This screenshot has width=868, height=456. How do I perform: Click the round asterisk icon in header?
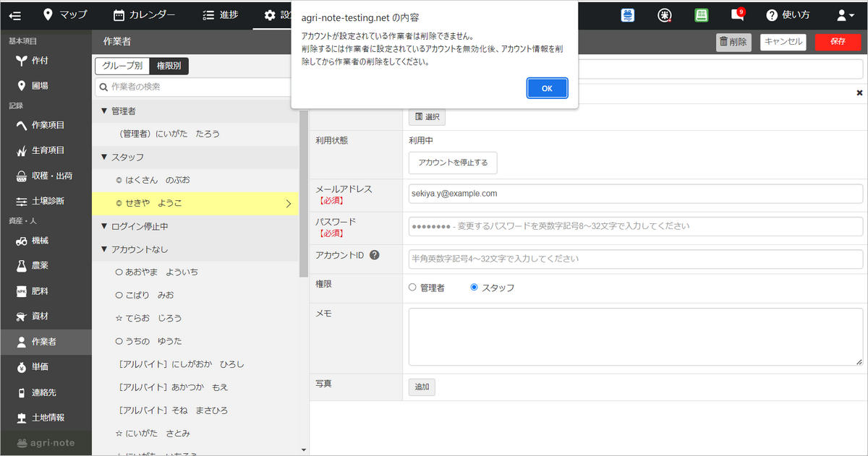[x=665, y=14]
